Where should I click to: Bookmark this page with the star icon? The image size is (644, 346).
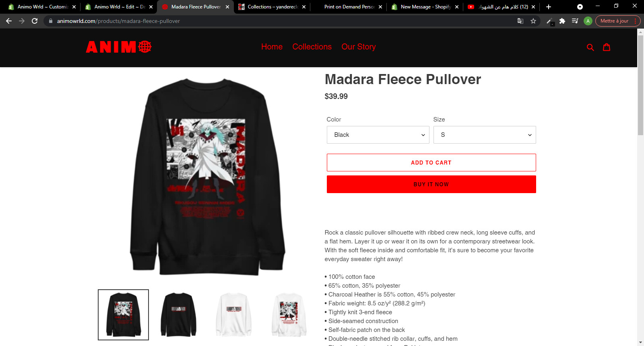pyautogui.click(x=533, y=21)
